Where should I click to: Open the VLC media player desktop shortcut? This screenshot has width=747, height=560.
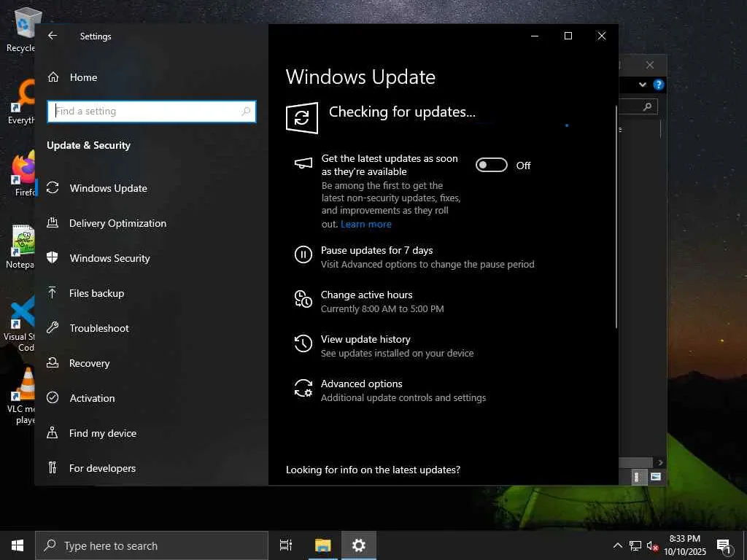click(x=21, y=396)
